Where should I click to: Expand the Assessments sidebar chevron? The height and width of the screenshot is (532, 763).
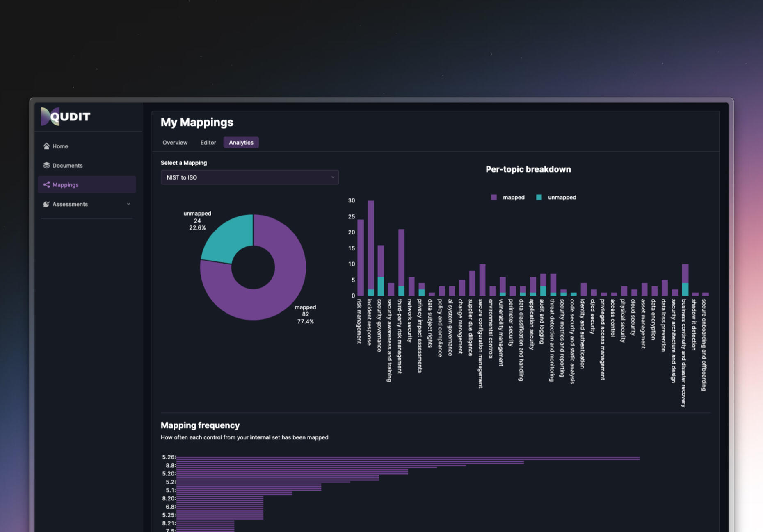(x=128, y=204)
